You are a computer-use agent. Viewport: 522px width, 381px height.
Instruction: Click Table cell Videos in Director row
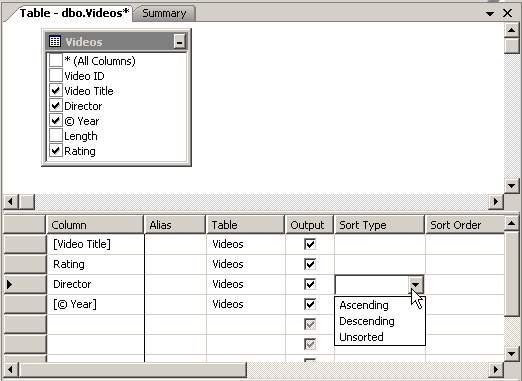pyautogui.click(x=246, y=284)
